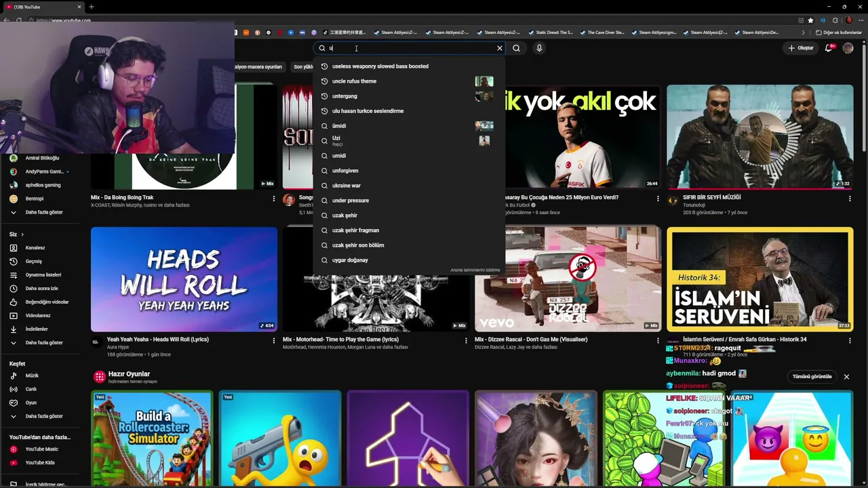Start voice search with the microphone icon
Image resolution: width=868 pixels, height=488 pixels.
pos(539,48)
